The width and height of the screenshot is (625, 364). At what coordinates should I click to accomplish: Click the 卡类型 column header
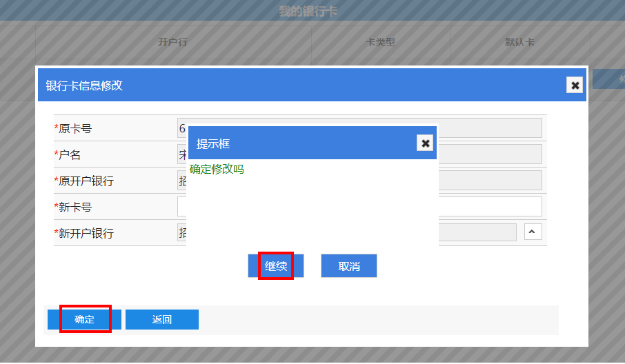coord(380,42)
